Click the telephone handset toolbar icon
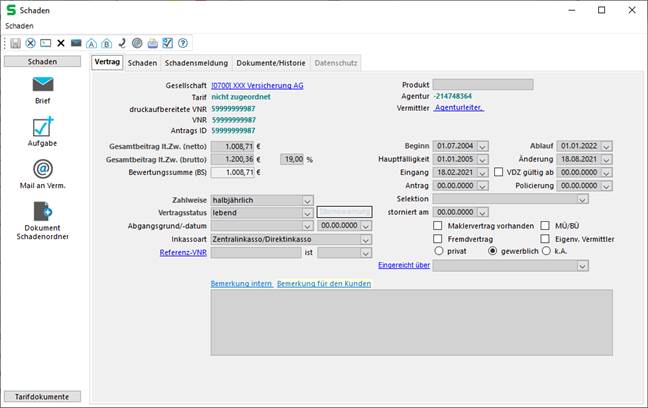Viewport: 648px width, 408px height. pyautogui.click(x=121, y=43)
